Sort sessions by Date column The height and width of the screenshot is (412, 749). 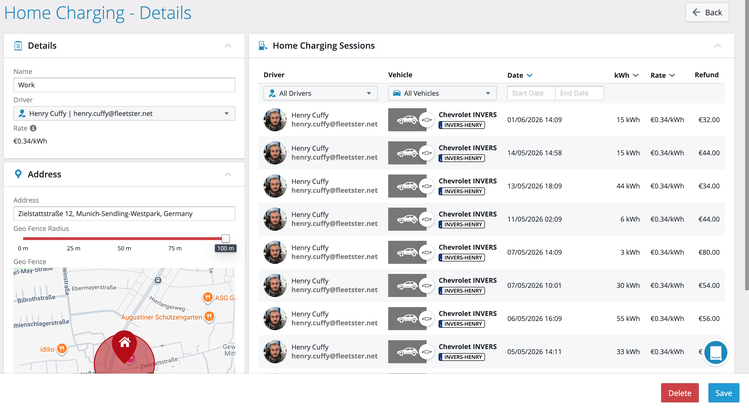click(520, 75)
